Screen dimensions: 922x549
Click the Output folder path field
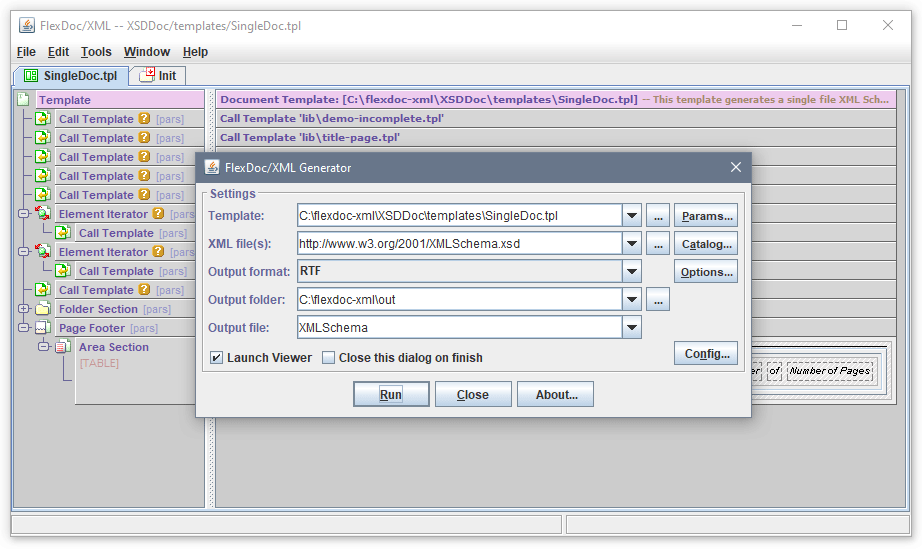point(460,299)
